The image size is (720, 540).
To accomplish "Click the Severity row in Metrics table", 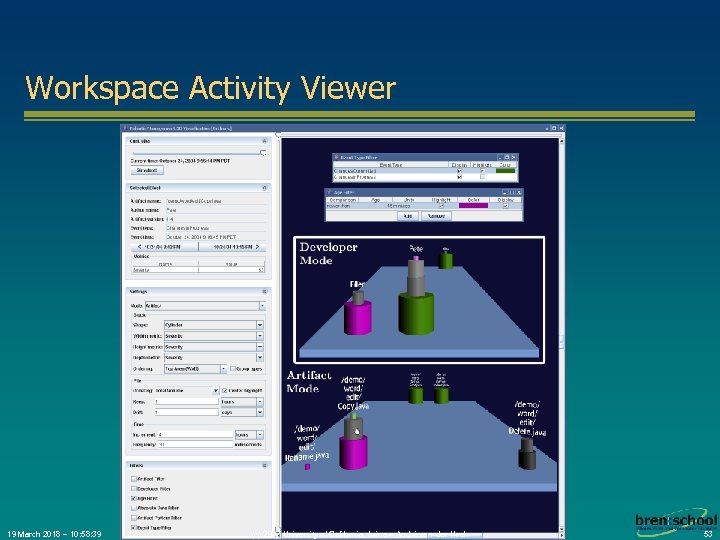I will 198,270.
